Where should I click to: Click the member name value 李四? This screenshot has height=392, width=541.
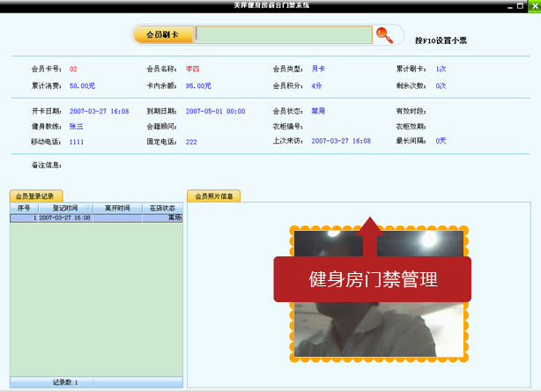pos(193,69)
